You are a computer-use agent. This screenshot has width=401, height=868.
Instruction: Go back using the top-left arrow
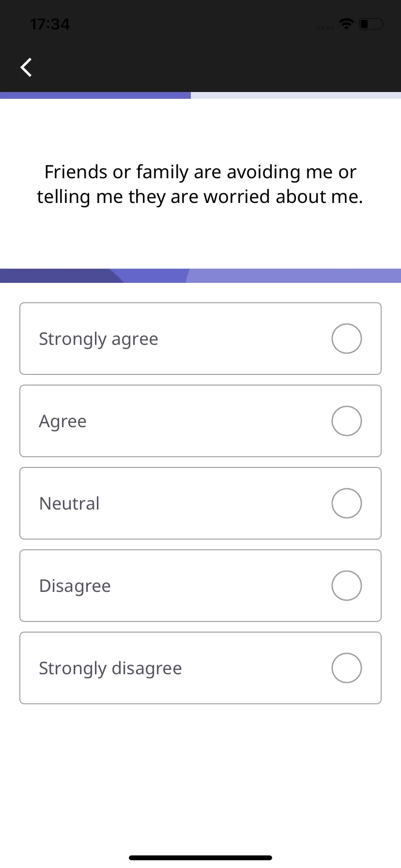point(26,67)
